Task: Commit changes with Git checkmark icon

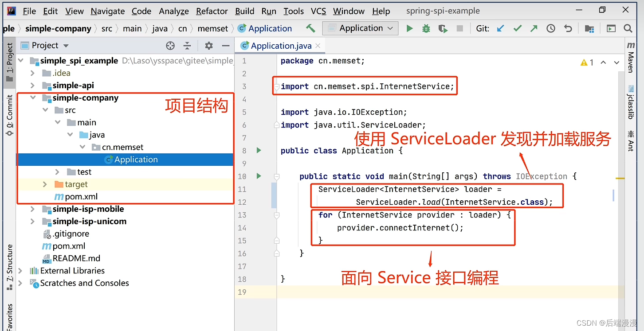Action: tap(518, 28)
